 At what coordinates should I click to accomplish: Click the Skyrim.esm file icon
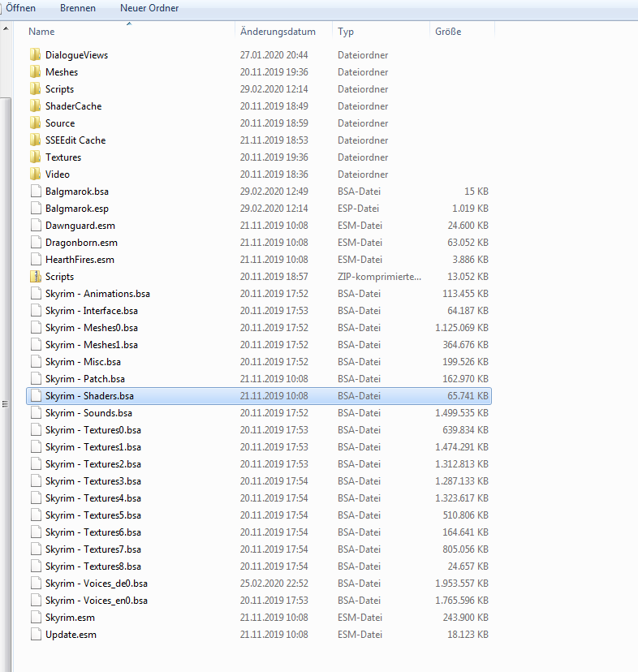pos(35,618)
